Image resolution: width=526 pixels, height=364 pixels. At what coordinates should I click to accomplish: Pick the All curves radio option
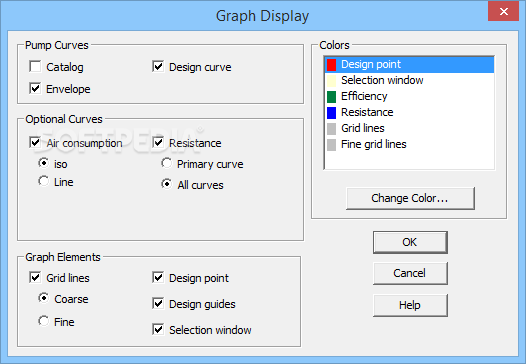167,184
